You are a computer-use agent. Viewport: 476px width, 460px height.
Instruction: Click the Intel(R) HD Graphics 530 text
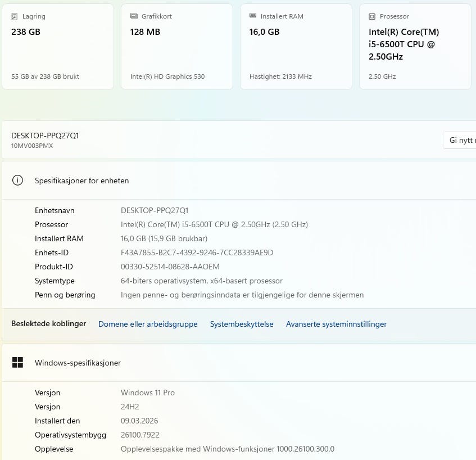pos(167,76)
